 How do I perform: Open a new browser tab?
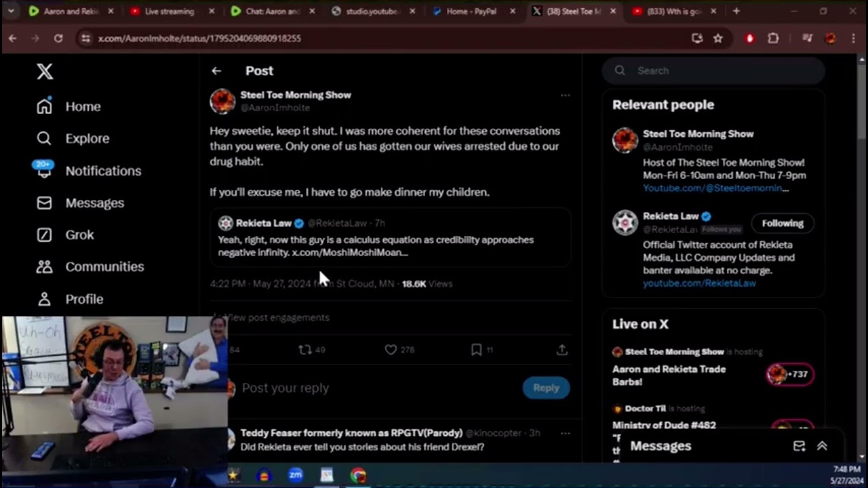click(x=736, y=12)
